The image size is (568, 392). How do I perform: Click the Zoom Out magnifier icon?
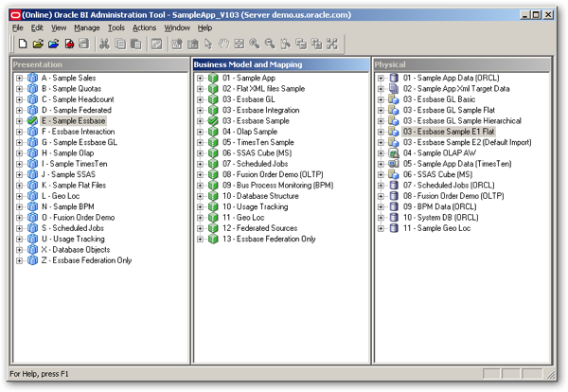(270, 44)
